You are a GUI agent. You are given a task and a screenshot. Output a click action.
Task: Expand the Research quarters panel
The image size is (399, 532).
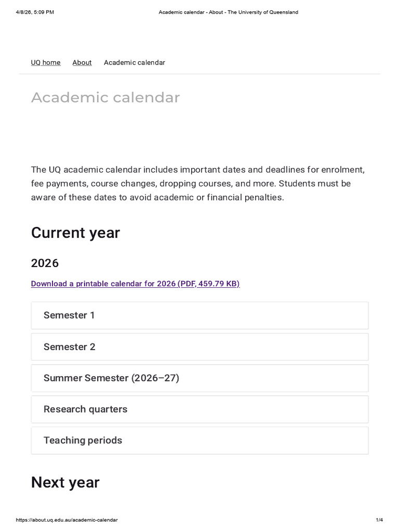(85, 409)
